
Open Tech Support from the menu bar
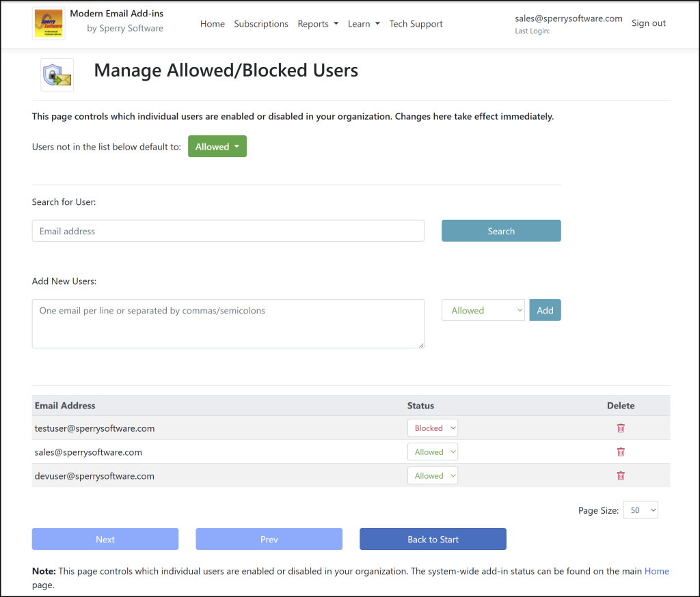pyautogui.click(x=416, y=23)
